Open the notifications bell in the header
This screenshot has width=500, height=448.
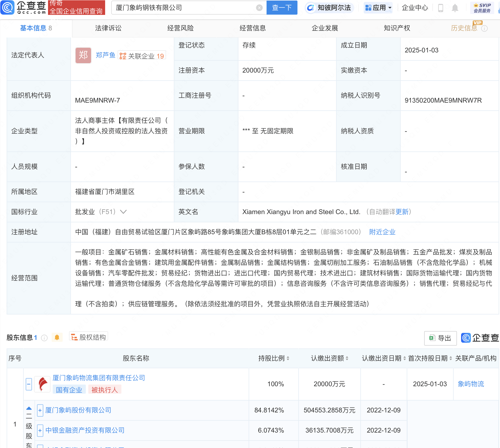click(x=455, y=8)
